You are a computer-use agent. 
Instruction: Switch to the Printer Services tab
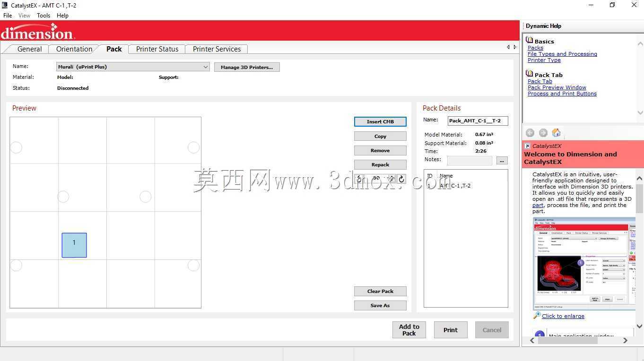point(217,49)
